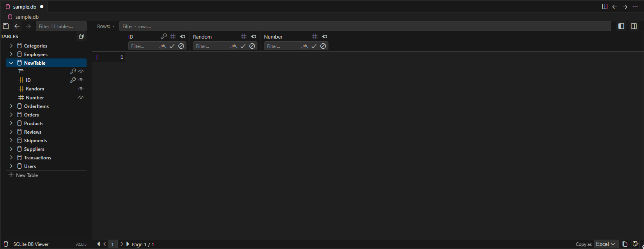Expand the Reviews table

(11, 132)
